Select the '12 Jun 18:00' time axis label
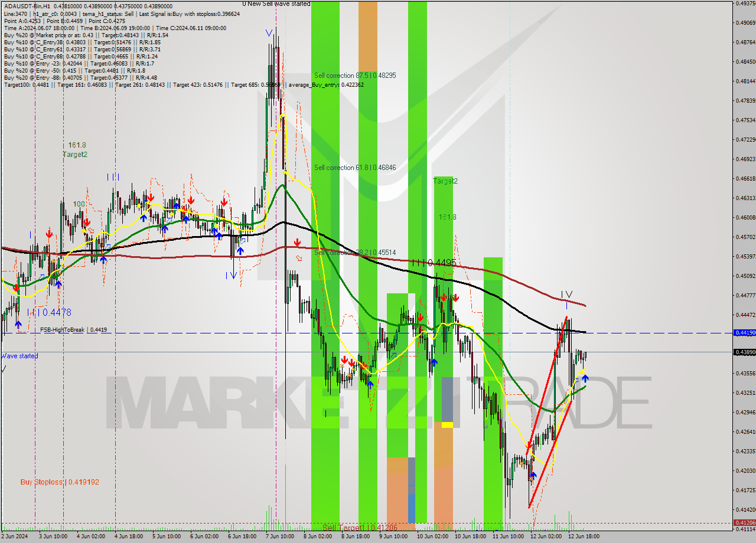 pyautogui.click(x=584, y=537)
